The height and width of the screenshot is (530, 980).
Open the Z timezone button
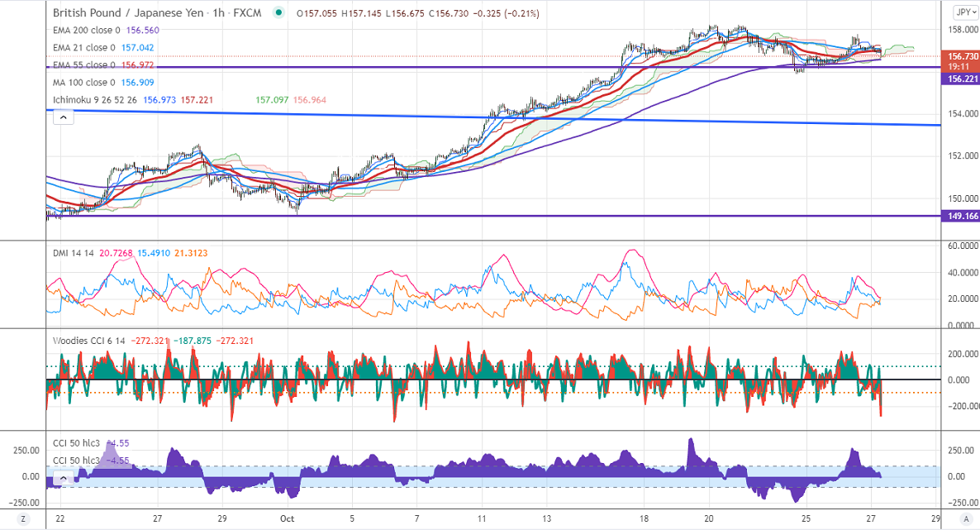point(23,518)
